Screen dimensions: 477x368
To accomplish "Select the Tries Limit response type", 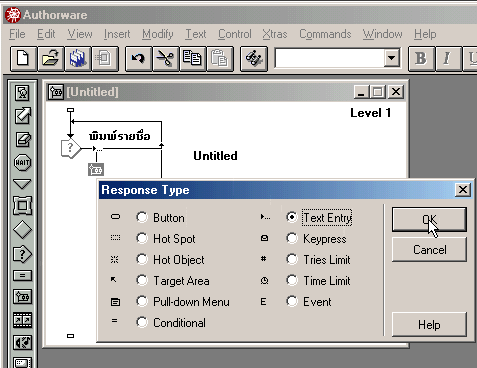I will pos(292,259).
